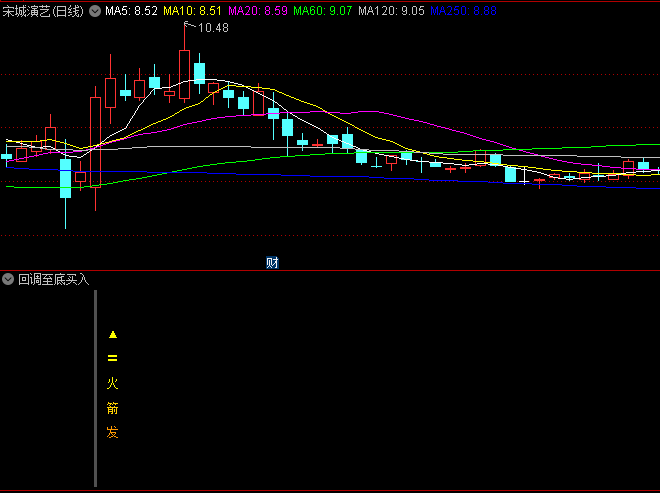Click the yellow equals sign marker

tap(113, 358)
